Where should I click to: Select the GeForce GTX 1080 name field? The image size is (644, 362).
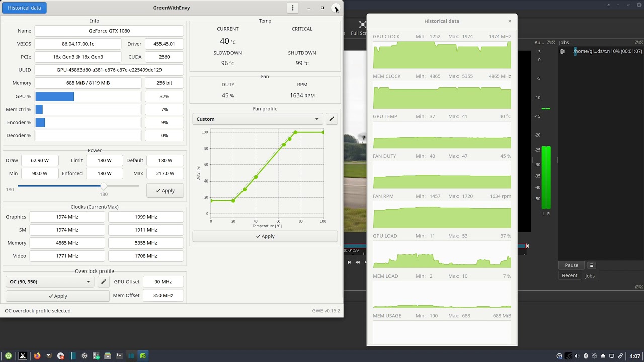(109, 31)
